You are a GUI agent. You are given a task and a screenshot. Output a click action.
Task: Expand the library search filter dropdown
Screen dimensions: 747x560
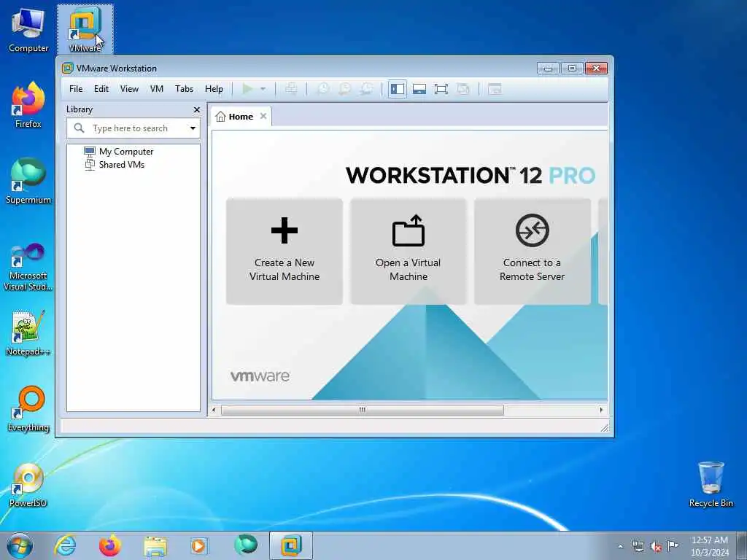coord(193,128)
